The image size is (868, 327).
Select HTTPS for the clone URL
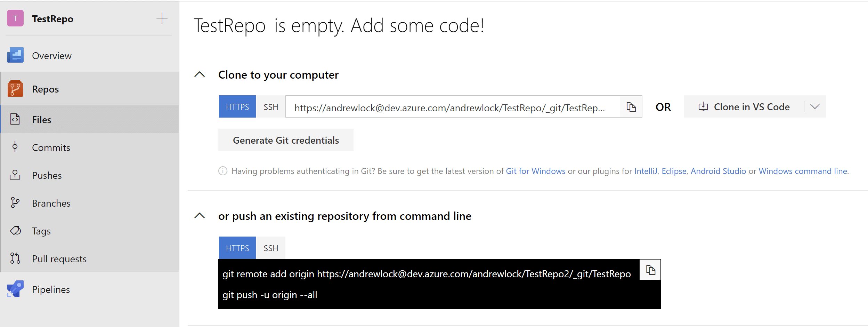(237, 106)
